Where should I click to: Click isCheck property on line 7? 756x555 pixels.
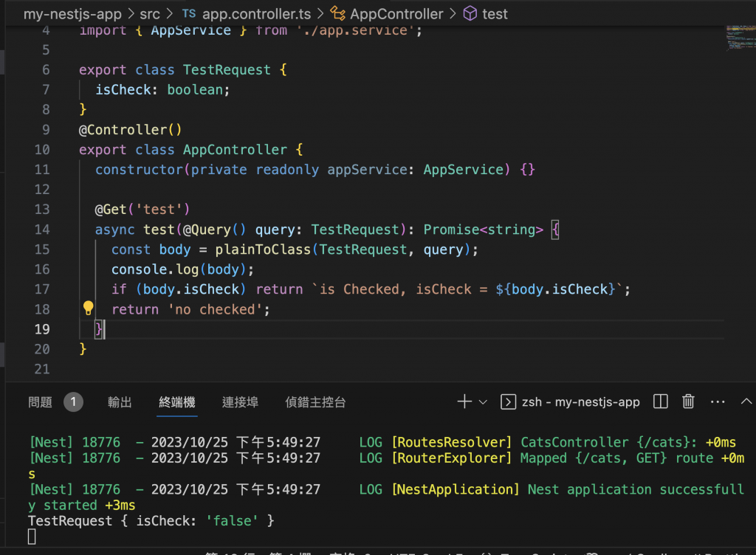tap(123, 89)
